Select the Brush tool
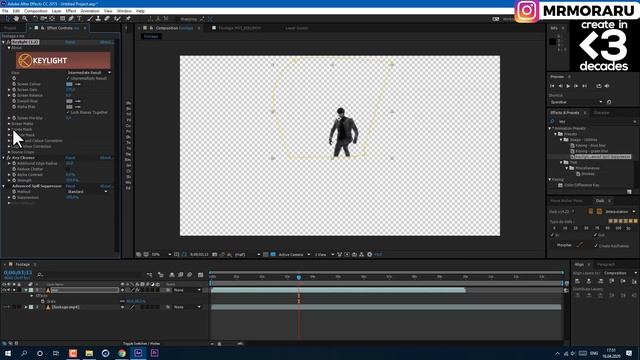 90,19
